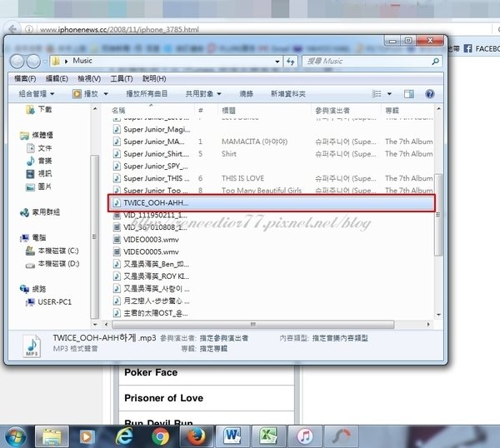
Task: Select 圖片 pictures library
Action: click(x=39, y=187)
